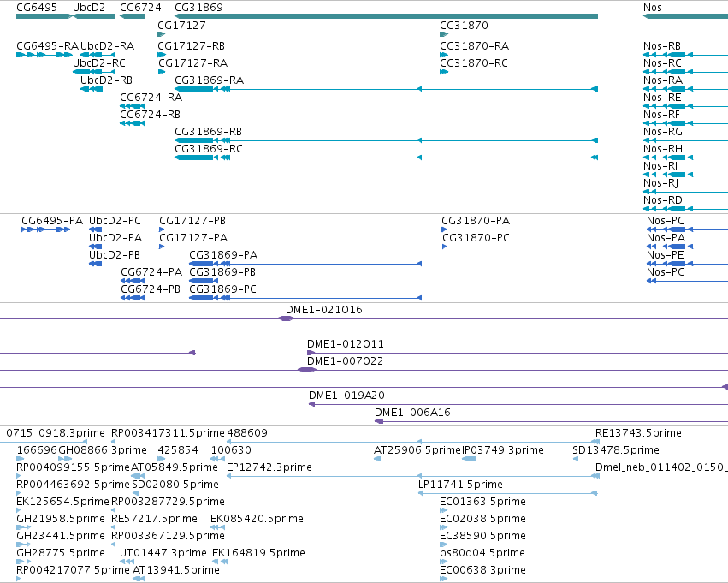
Task: Click protein CG31869-PA label
Action: tap(223, 255)
